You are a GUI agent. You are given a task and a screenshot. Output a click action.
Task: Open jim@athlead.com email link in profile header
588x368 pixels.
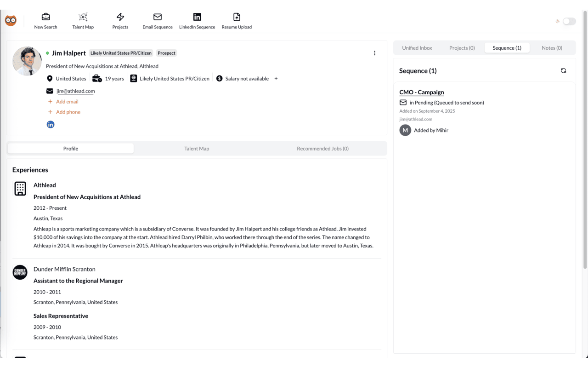76,91
